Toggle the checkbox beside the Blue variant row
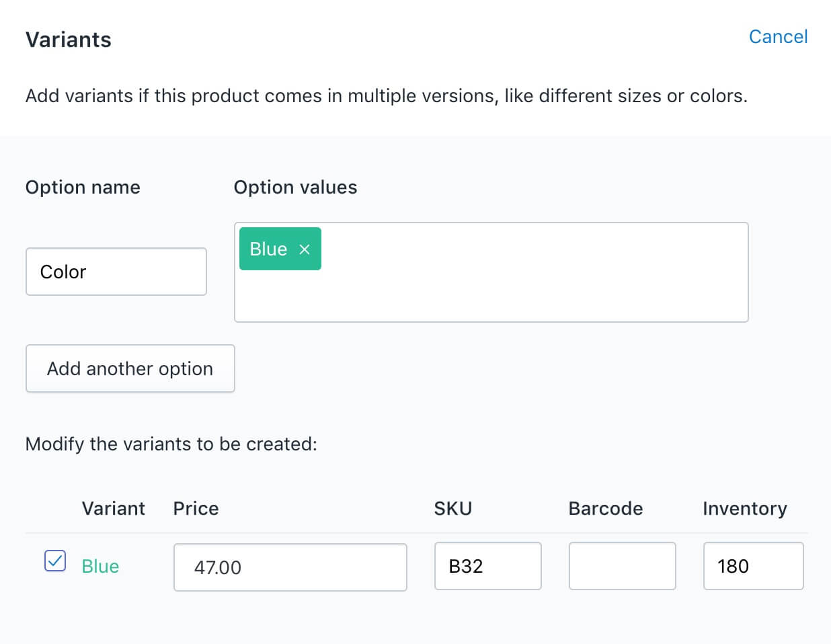831x644 pixels. (x=55, y=560)
